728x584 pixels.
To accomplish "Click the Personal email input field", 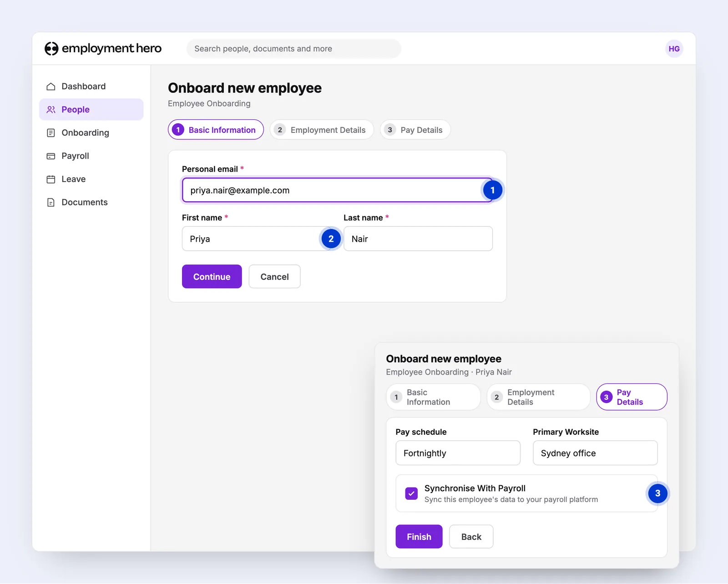I will click(x=337, y=190).
